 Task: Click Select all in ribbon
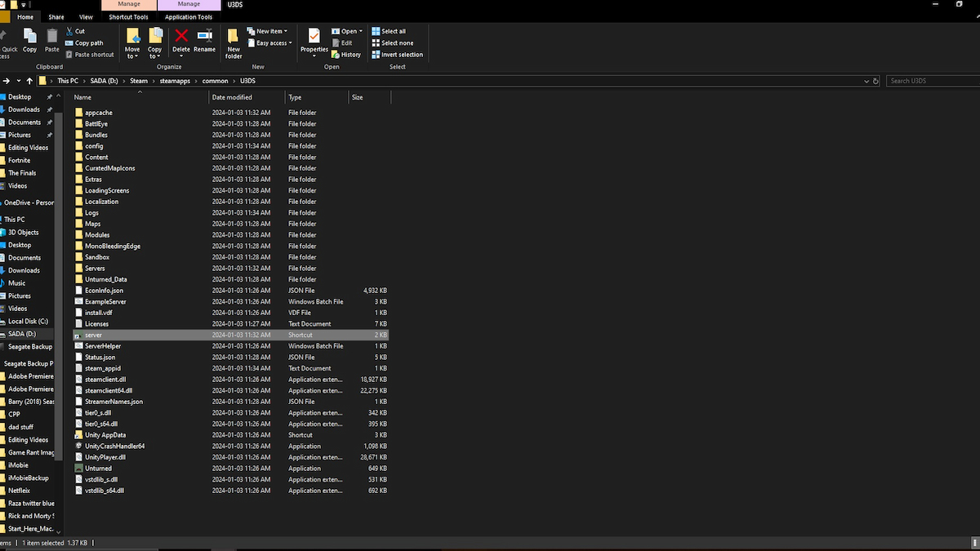click(389, 31)
